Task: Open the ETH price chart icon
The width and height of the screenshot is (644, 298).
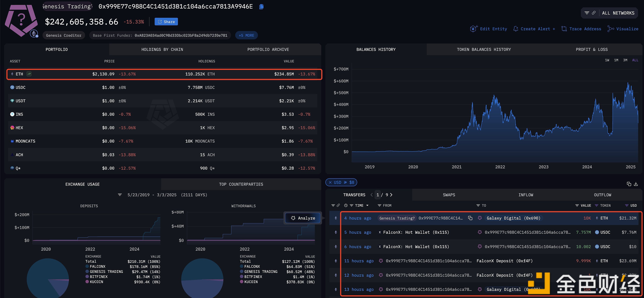Action: pos(29,74)
